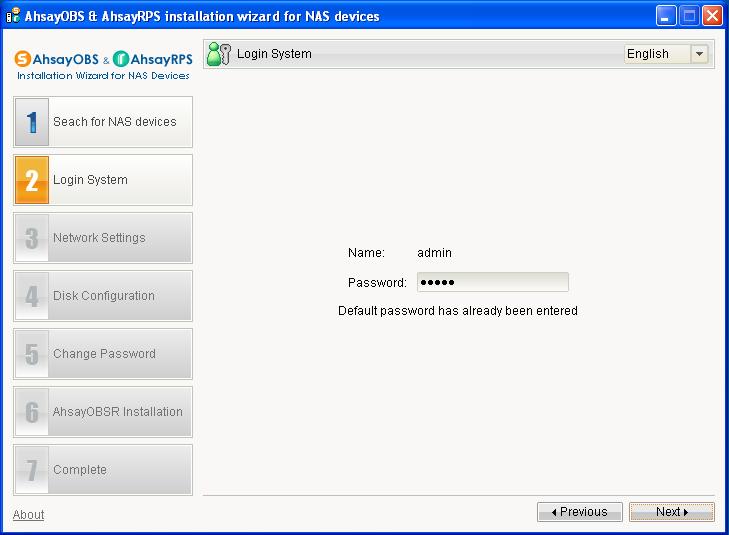
Task: Click the AhsayOBS orange logo icon
Action: click(23, 59)
